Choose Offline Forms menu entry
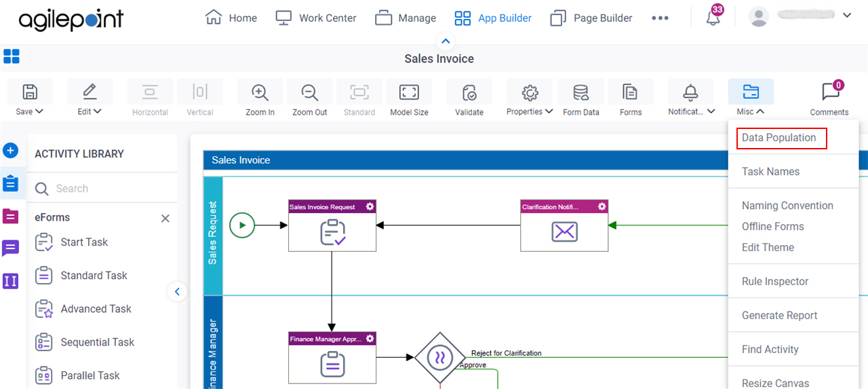The height and width of the screenshot is (389, 868). click(x=773, y=227)
